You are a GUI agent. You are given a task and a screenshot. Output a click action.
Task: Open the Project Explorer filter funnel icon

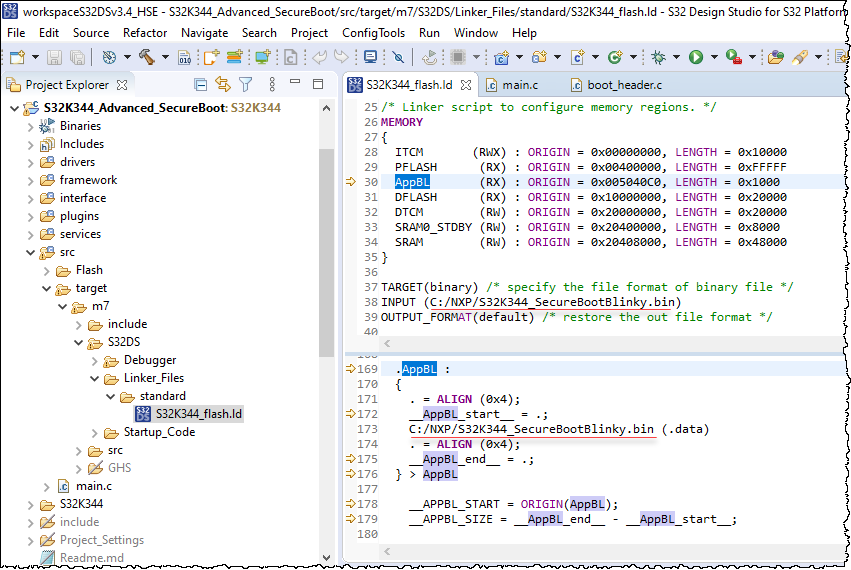click(245, 85)
